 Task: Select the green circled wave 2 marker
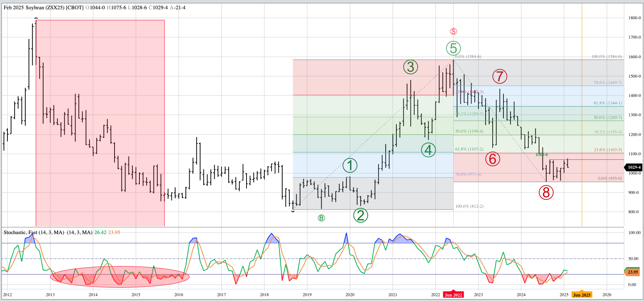360,215
